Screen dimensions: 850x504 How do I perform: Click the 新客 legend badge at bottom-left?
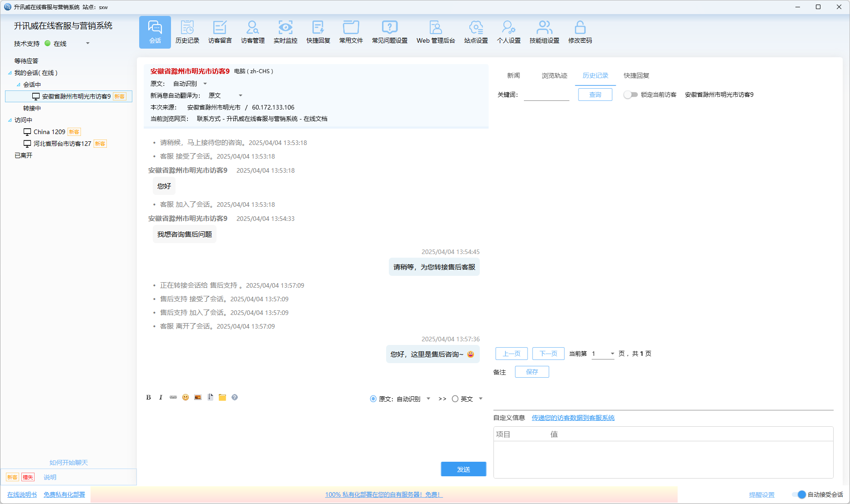pos(12,477)
